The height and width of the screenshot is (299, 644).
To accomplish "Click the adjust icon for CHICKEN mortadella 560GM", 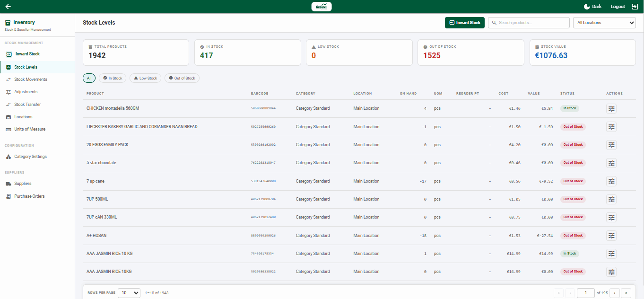I will [611, 108].
